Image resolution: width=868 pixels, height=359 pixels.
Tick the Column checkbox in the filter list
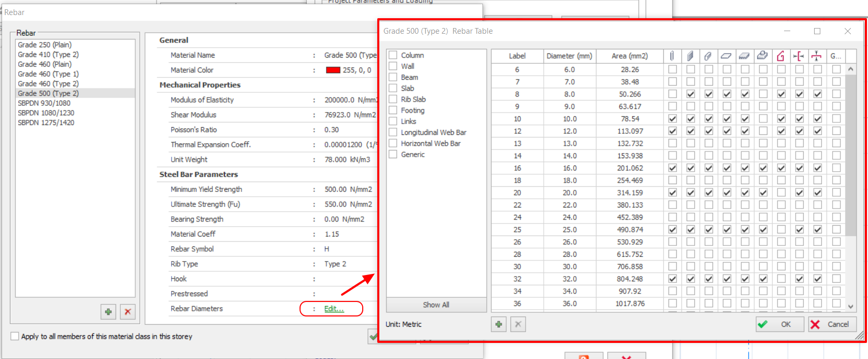[393, 55]
